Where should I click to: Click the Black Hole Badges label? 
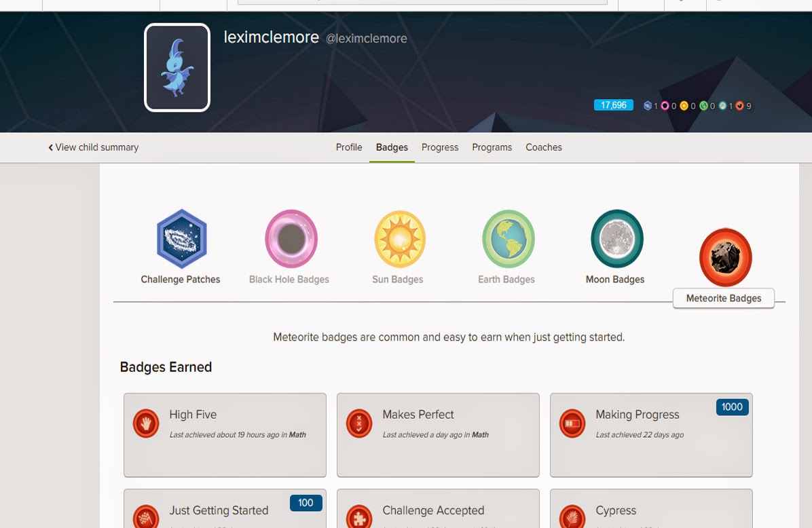pyautogui.click(x=289, y=280)
